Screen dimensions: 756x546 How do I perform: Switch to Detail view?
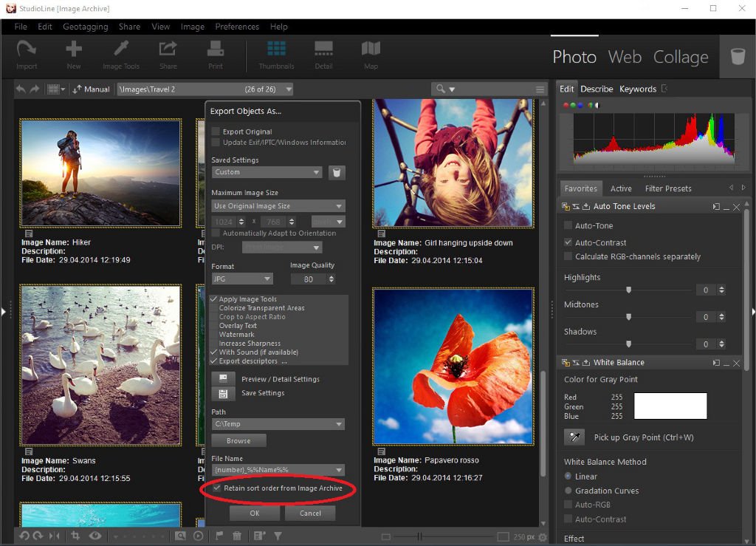pyautogui.click(x=323, y=54)
